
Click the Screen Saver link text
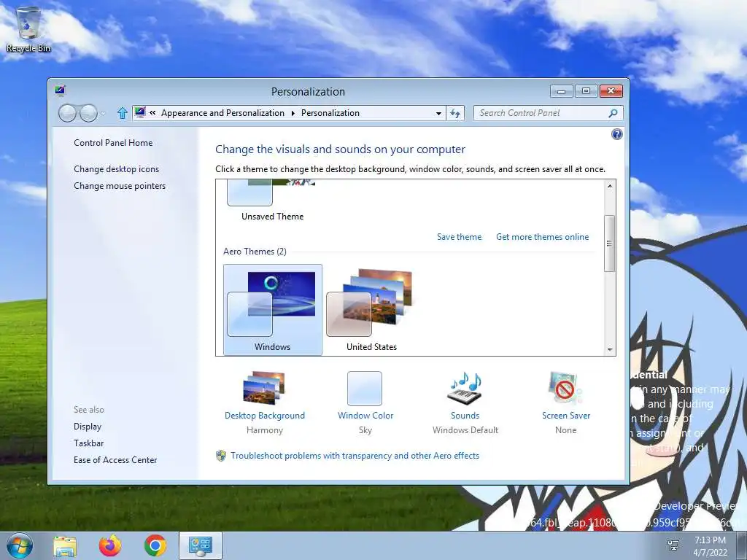(566, 416)
